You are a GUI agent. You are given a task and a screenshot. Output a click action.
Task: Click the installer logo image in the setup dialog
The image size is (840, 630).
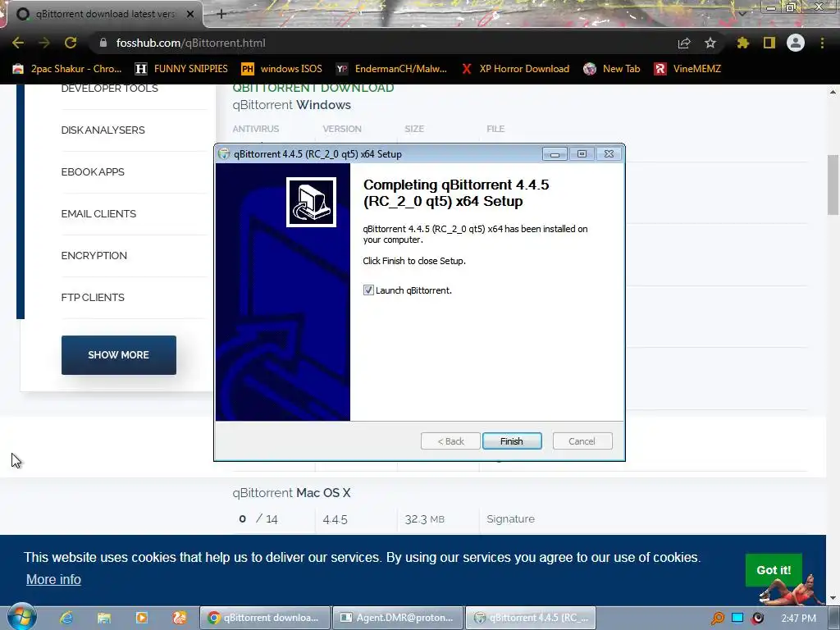pyautogui.click(x=311, y=202)
